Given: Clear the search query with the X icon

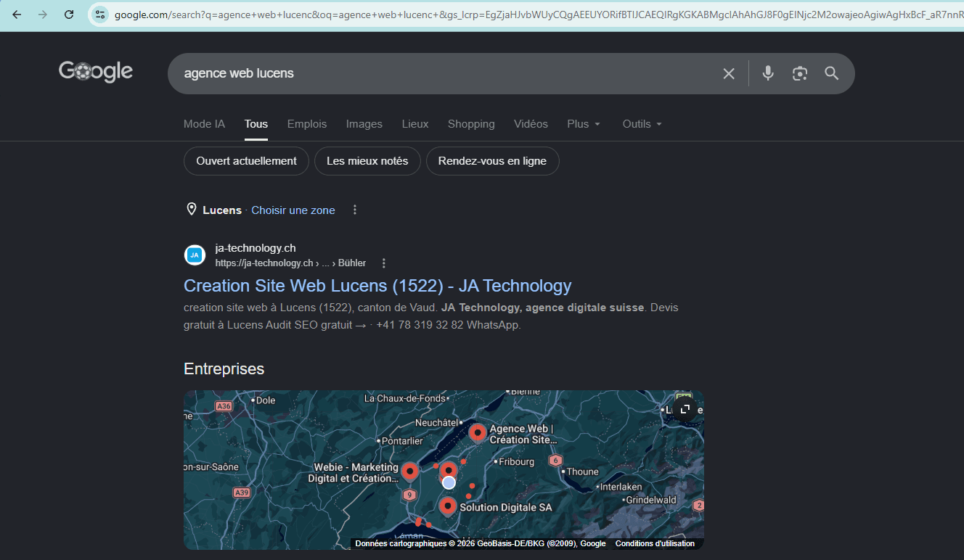Looking at the screenshot, I should point(729,73).
